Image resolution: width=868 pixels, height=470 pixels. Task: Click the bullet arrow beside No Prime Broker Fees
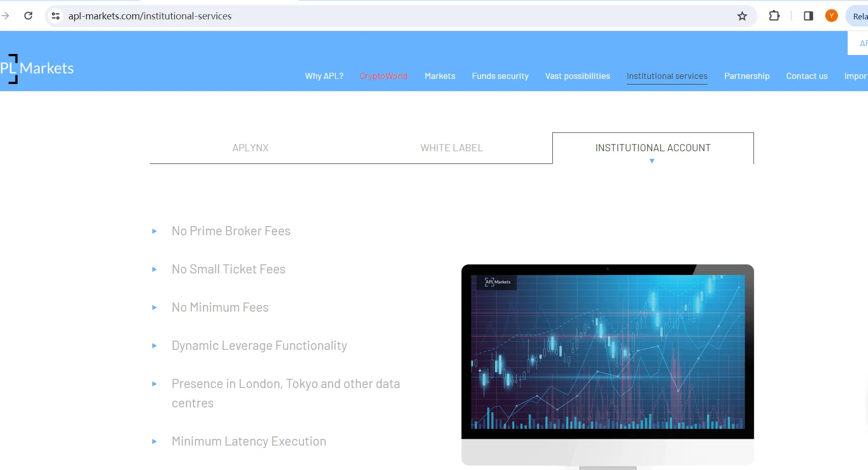(x=154, y=231)
